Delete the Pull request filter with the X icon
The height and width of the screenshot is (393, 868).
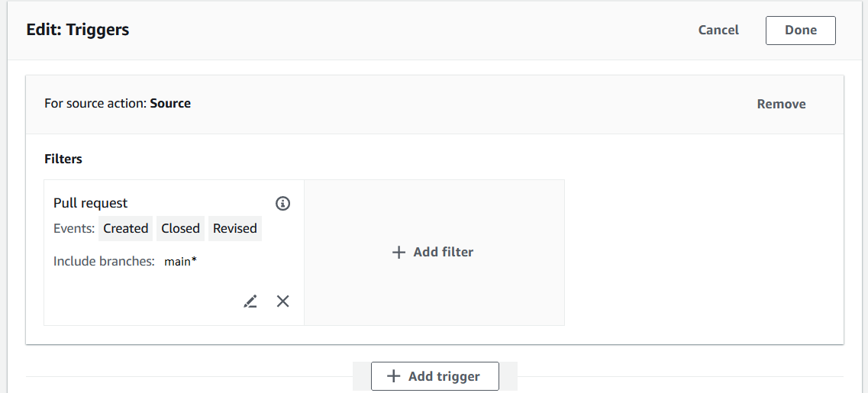point(282,301)
